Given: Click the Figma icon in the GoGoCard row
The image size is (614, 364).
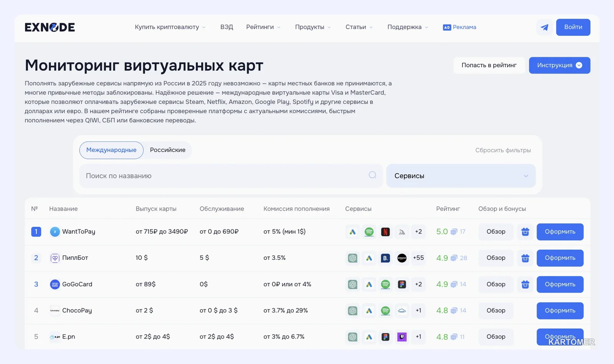Looking at the screenshot, I should (402, 284).
